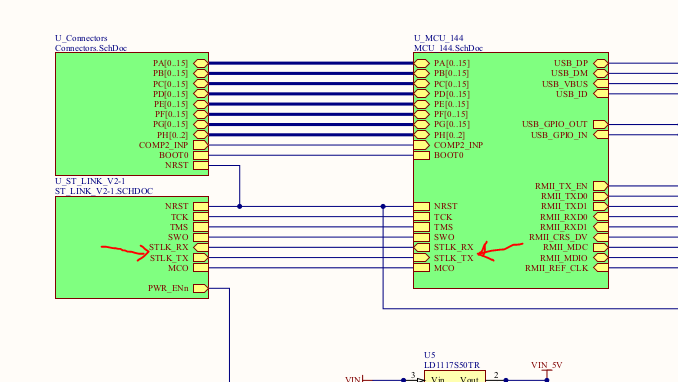This screenshot has height=382, width=678.
Task: Click USB_DP port symbol on U_MCU_144
Action: tap(601, 63)
